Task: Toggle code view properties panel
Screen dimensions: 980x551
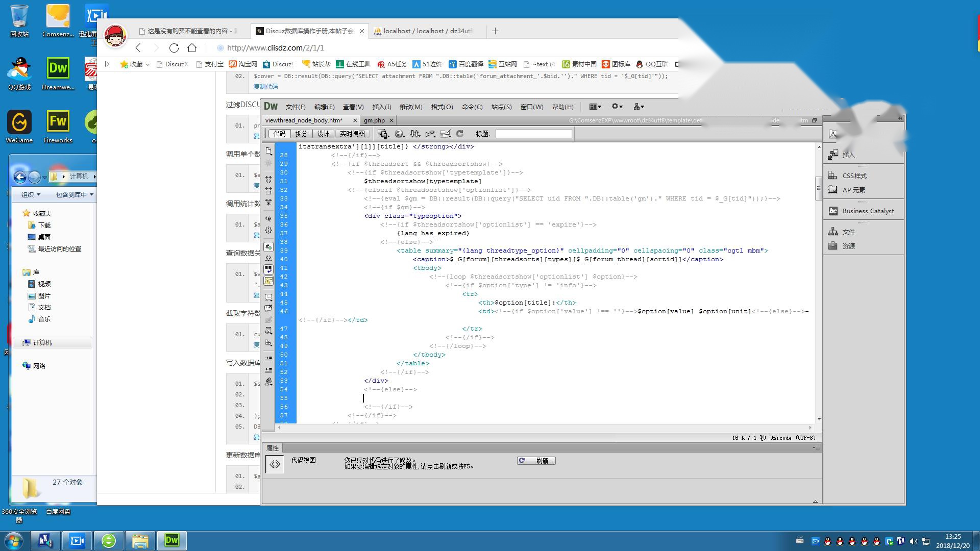Action: coord(274,463)
